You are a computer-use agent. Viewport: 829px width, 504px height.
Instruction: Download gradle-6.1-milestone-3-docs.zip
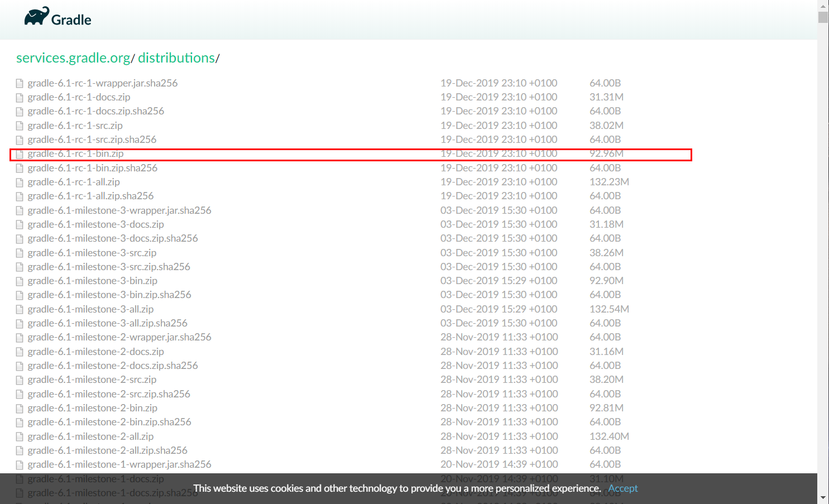coord(96,224)
